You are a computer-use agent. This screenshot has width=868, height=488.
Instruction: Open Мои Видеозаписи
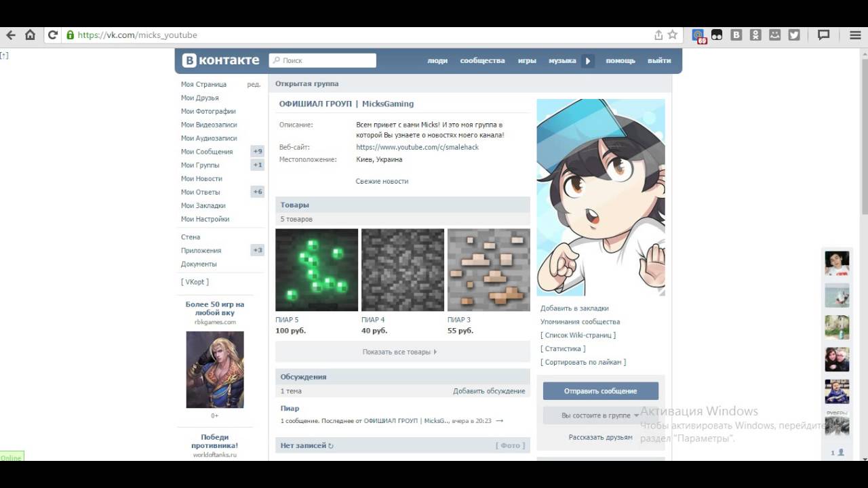(x=209, y=125)
